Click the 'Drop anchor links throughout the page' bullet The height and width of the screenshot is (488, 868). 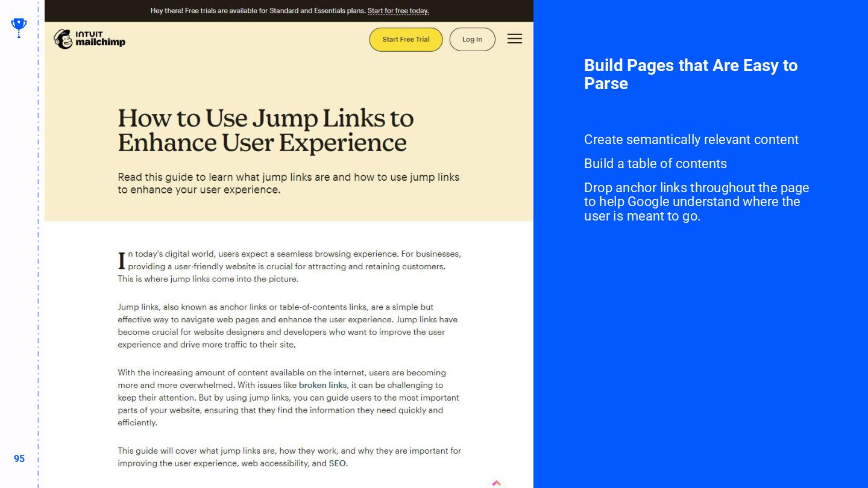pos(696,202)
